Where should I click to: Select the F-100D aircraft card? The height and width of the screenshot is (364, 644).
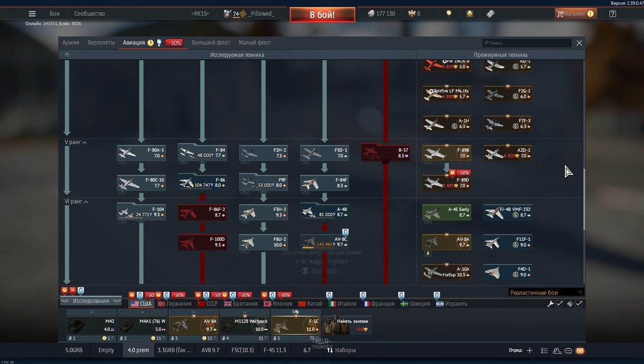click(x=202, y=242)
